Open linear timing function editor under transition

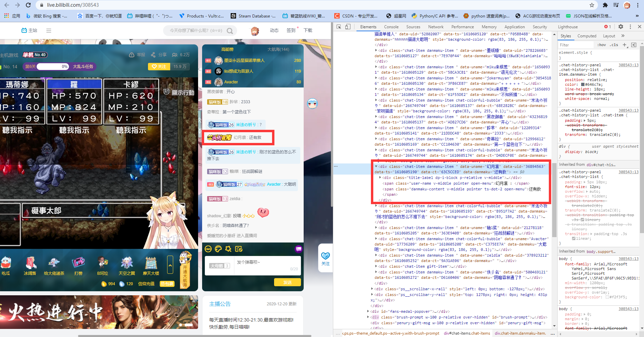coord(574,238)
